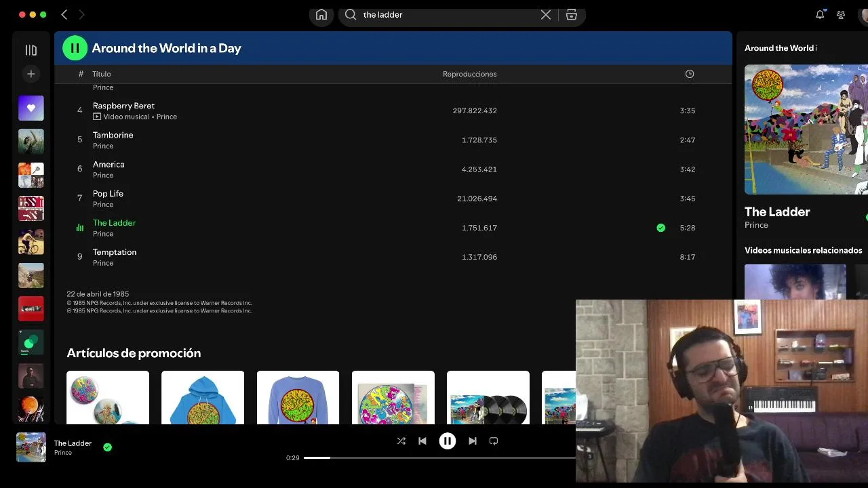
Task: Play the track 'Raspberry Beret'
Action: tap(123, 106)
